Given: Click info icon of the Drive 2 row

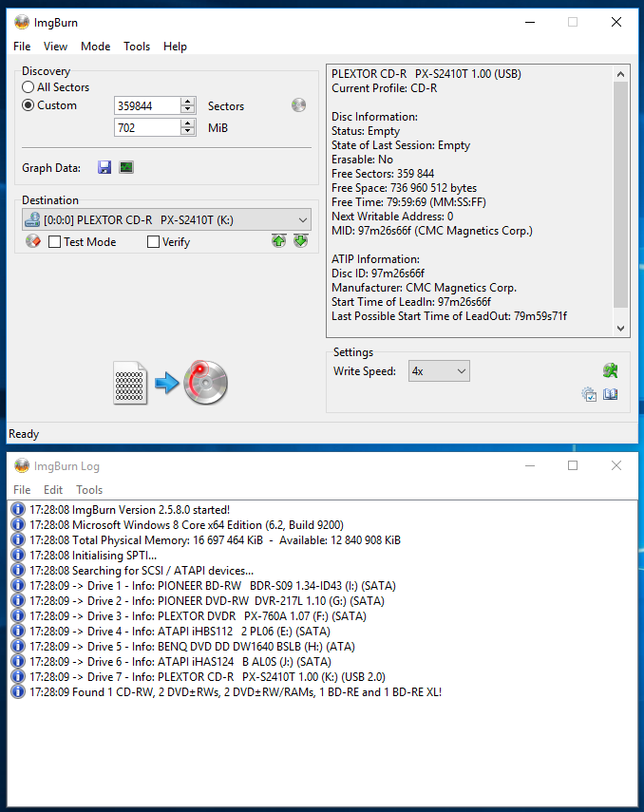Looking at the screenshot, I should click(x=18, y=601).
